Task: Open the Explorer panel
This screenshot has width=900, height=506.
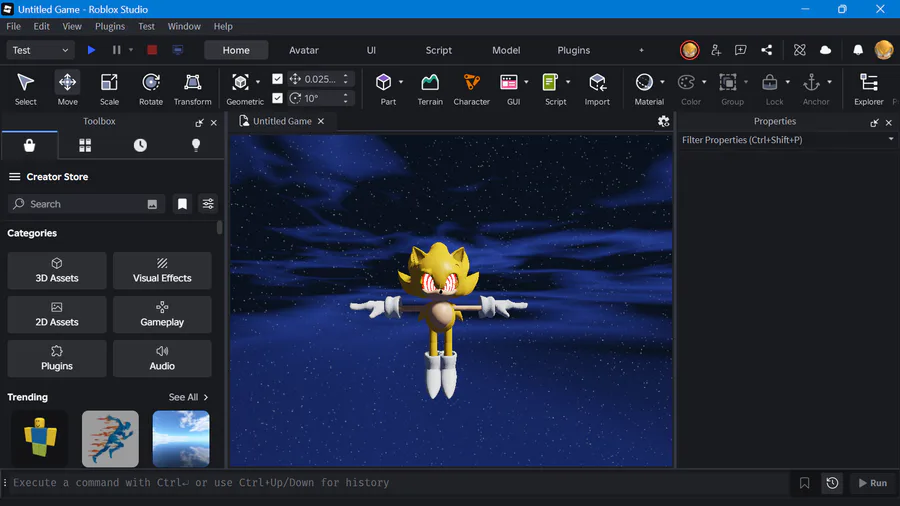Action: tap(868, 89)
